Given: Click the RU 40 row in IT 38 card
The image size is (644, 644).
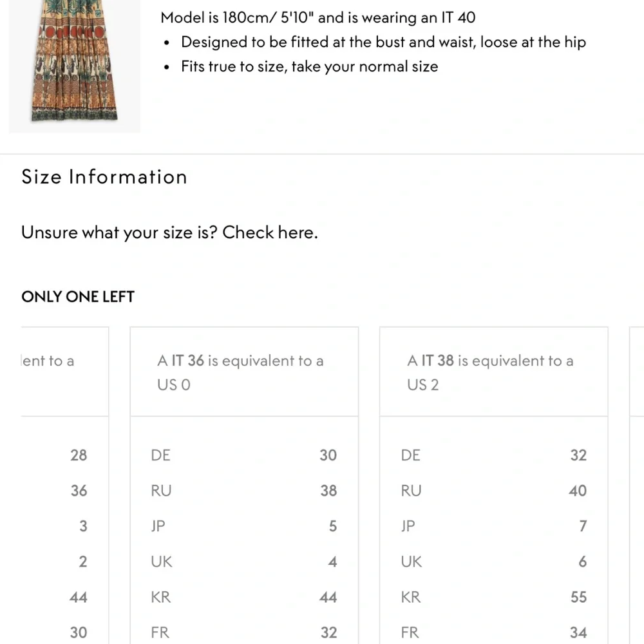Looking at the screenshot, I should [493, 491].
